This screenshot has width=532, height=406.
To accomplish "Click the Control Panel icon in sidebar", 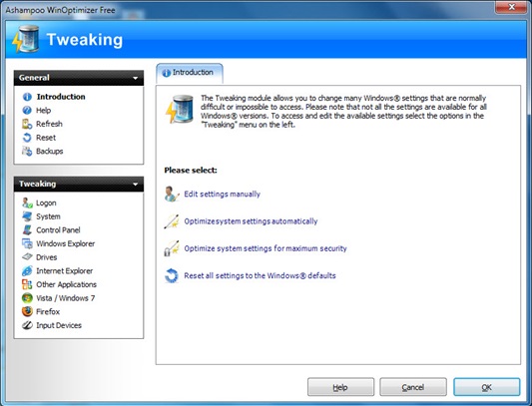I will [x=27, y=230].
